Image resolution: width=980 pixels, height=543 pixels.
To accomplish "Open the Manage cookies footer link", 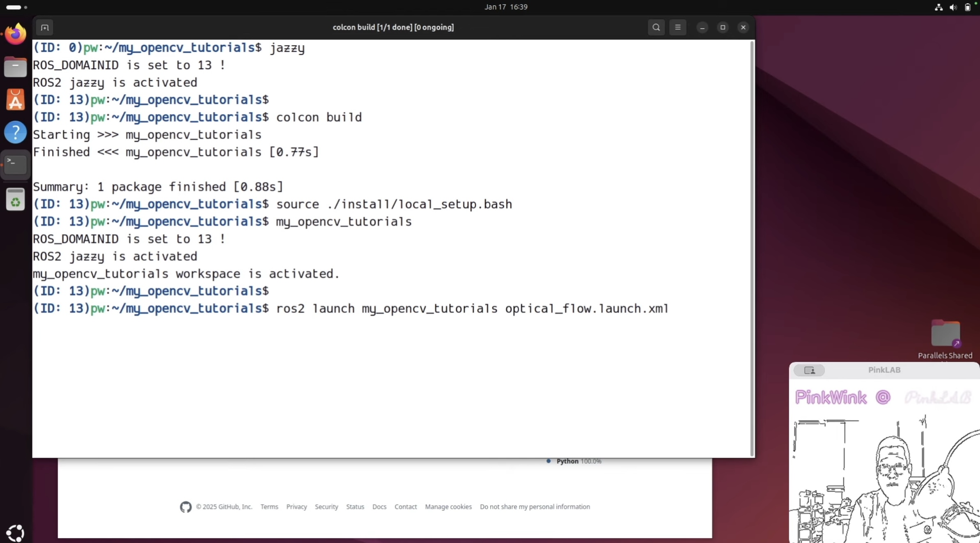I will (448, 506).
